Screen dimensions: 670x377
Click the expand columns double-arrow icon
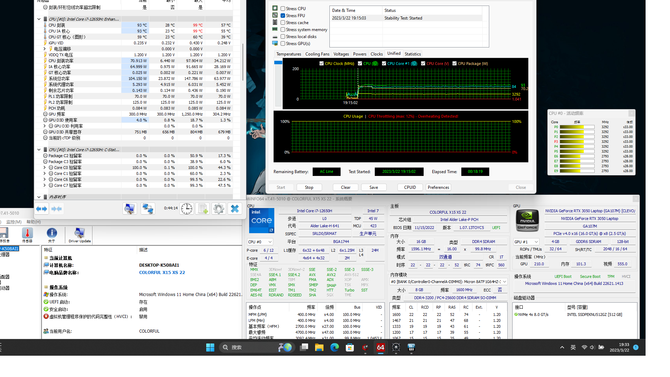pos(41,209)
